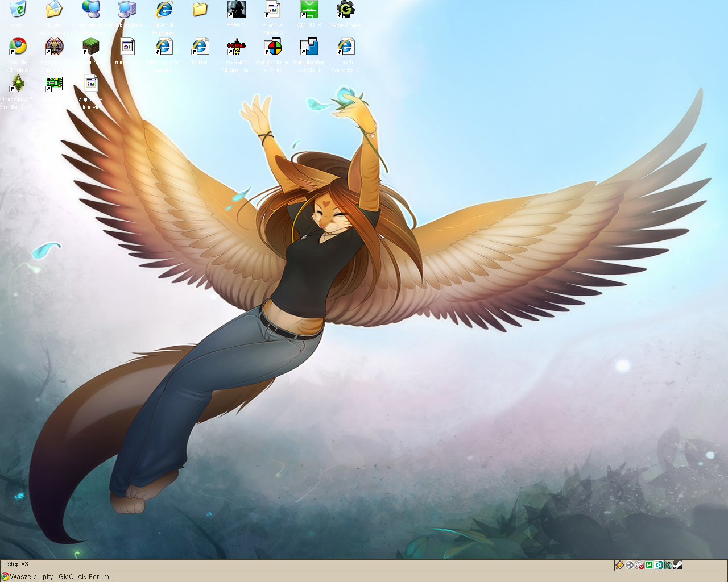Viewport: 728px width, 582px height.
Task: Launch Google Chrome from the desktop
Action: pyautogui.click(x=18, y=47)
